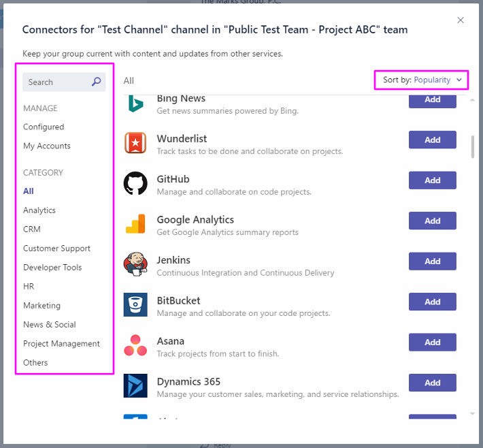The width and height of the screenshot is (483, 448).
Task: Click 'Track projects from start to finish' text
Action: pos(218,353)
